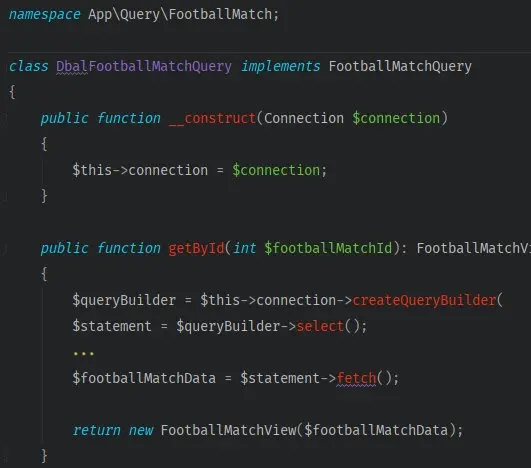Click $footballMatchData variable assignment
Image resolution: width=531 pixels, height=468 pixels.
(144, 378)
